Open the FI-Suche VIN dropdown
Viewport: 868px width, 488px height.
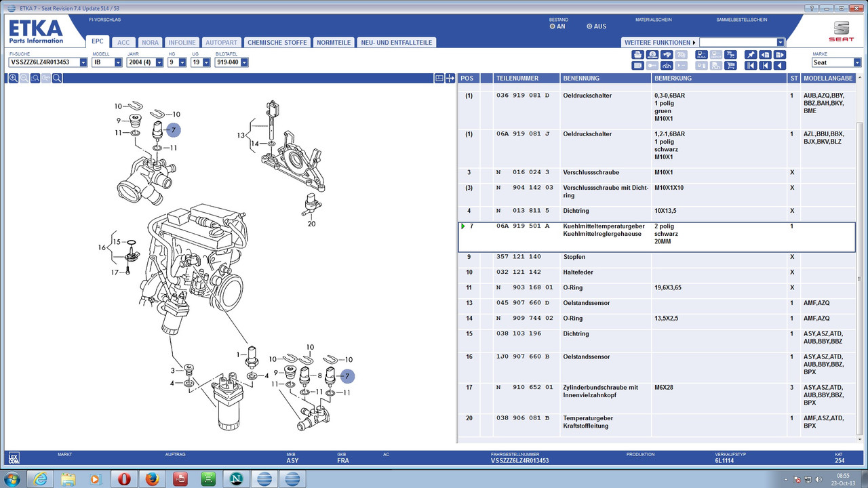tap(83, 62)
